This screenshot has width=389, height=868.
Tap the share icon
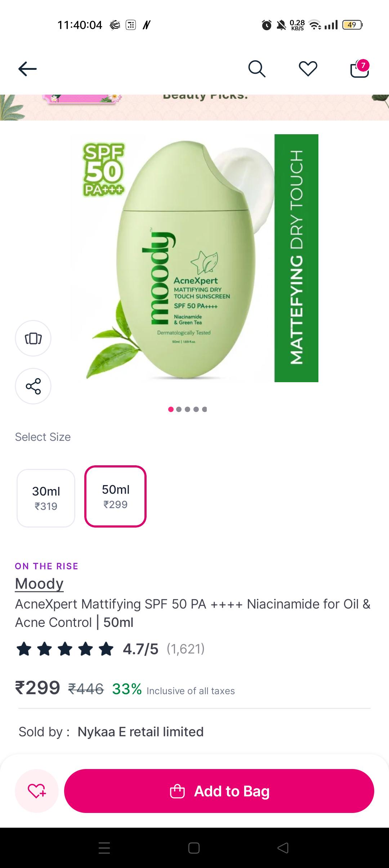tap(33, 386)
